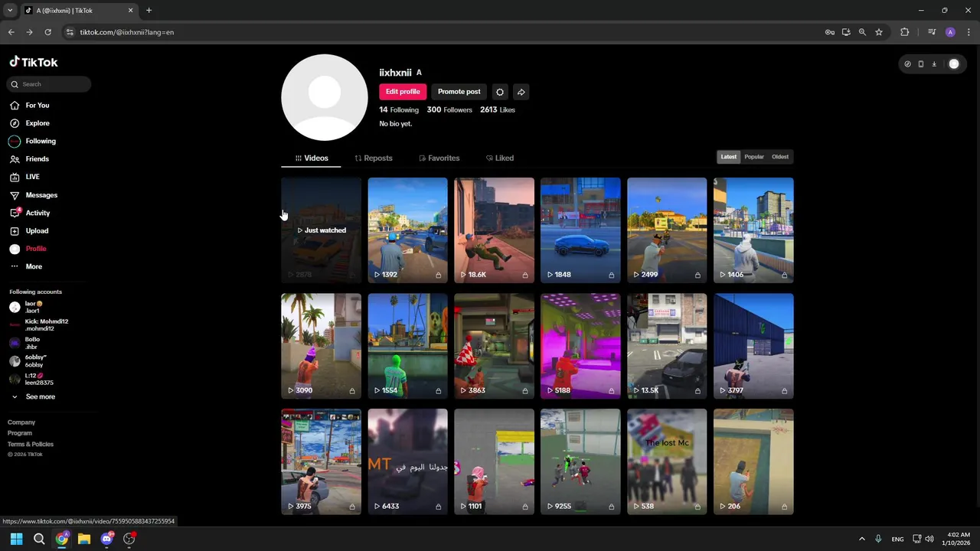Open the Just watched video thumbnail
980x551 pixels.
(x=321, y=230)
